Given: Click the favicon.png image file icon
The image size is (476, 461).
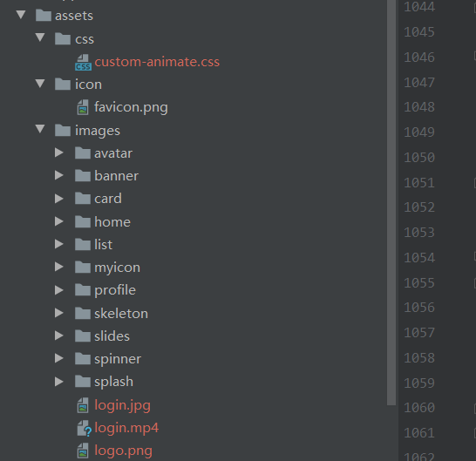Looking at the screenshot, I should coord(83,107).
